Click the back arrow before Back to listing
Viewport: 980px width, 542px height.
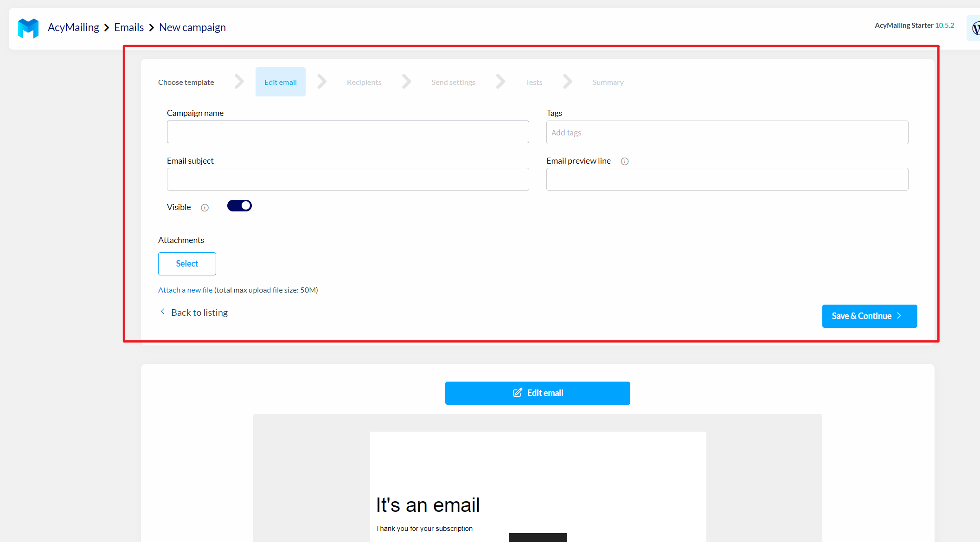click(x=163, y=312)
